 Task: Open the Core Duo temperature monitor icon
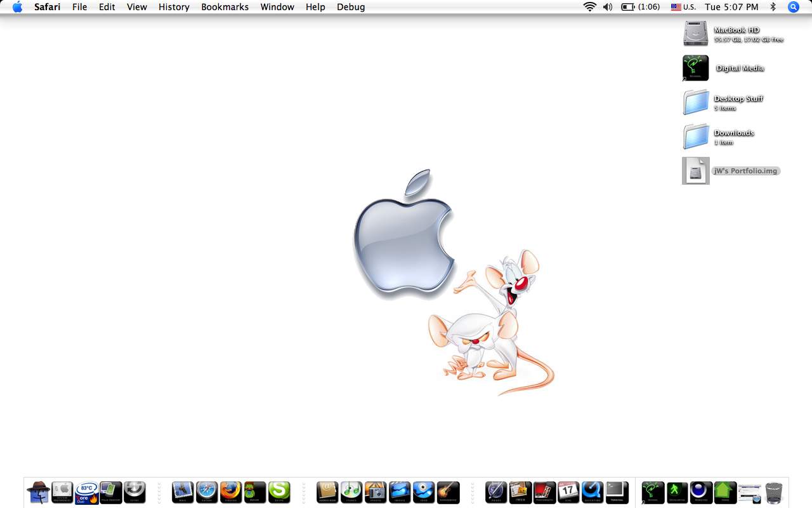point(86,492)
